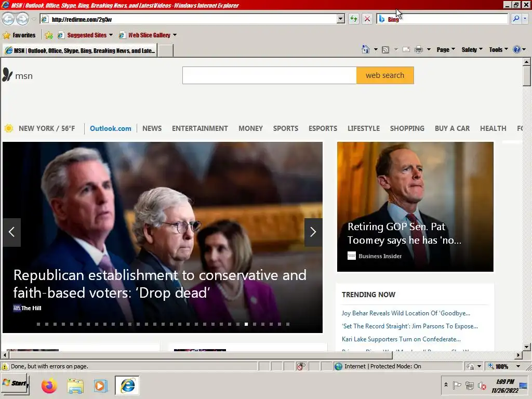This screenshot has width=532, height=399.
Task: Click the search magnifier icon beside Bing
Action: click(516, 19)
